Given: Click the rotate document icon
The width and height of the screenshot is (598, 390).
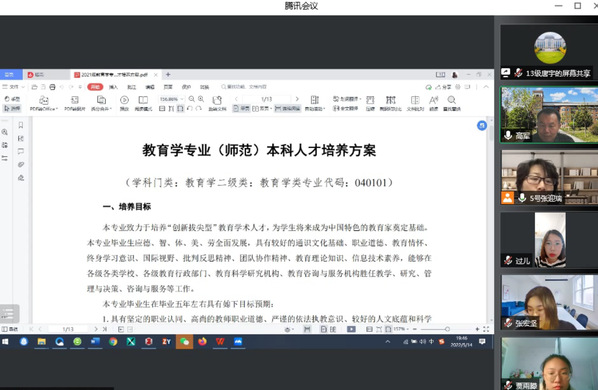Looking at the screenshot, I should pos(217,103).
